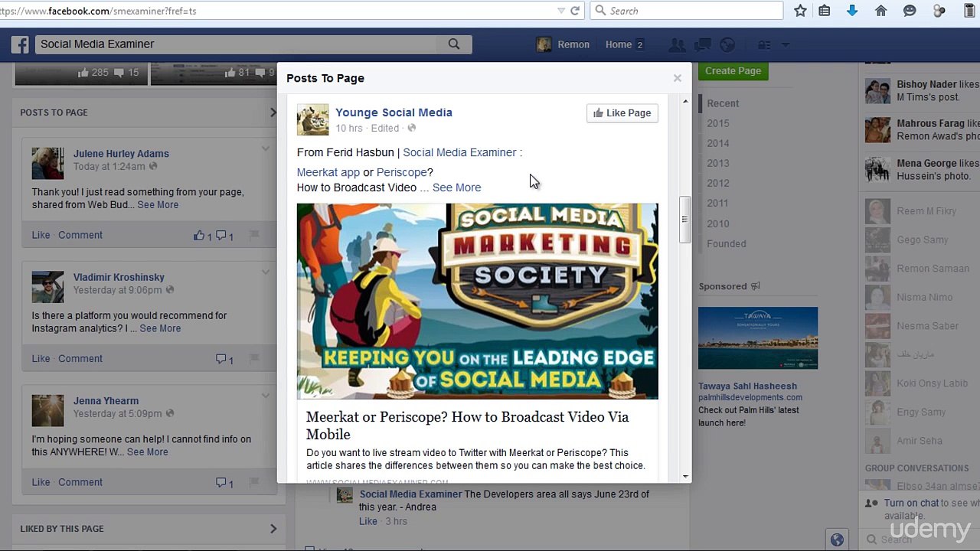Open Jenna Yhearm profile name

click(106, 401)
